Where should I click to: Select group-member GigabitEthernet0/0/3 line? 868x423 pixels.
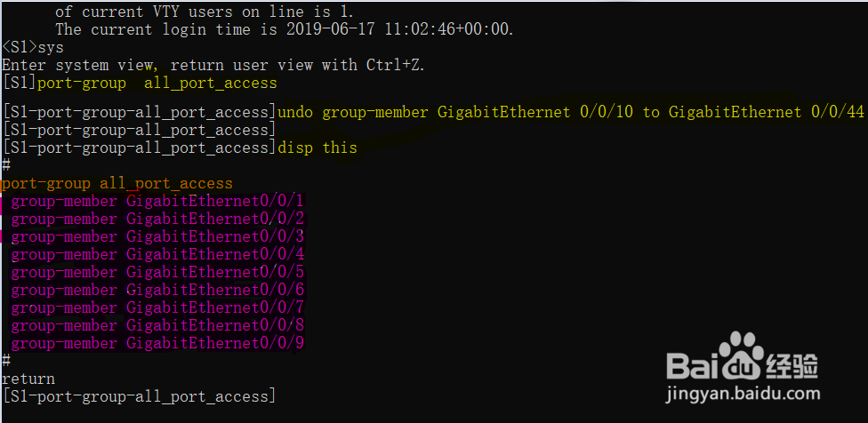point(157,236)
